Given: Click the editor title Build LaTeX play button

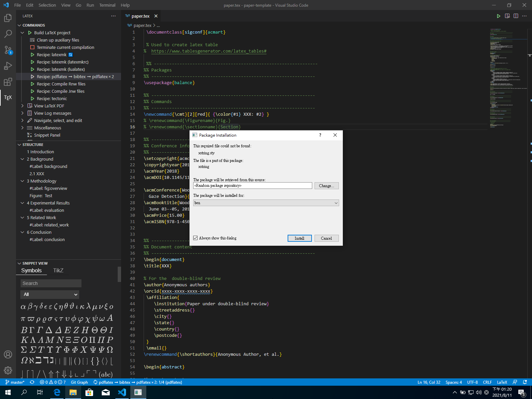Looking at the screenshot, I should 498,16.
